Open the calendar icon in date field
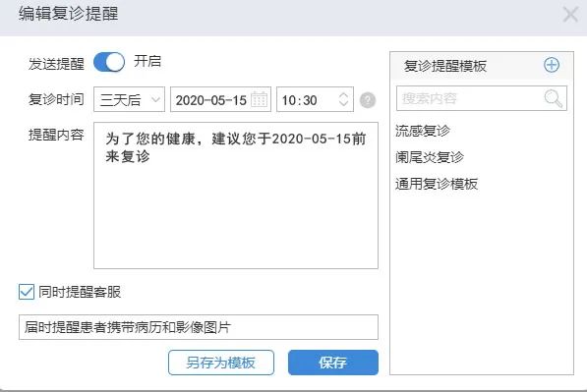The width and height of the screenshot is (587, 392). tap(259, 99)
